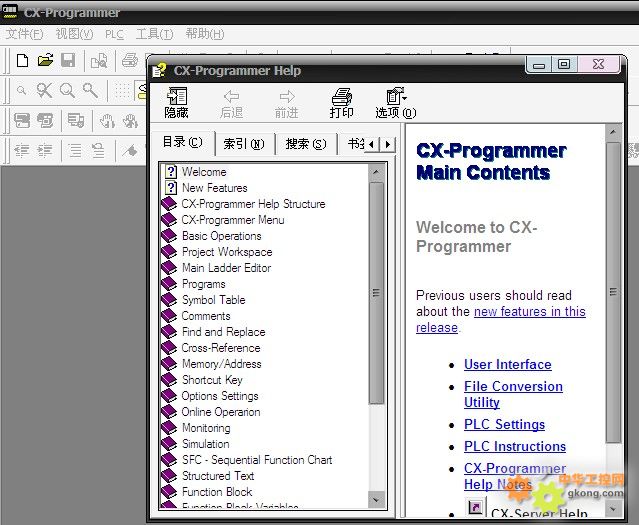This screenshot has height=525, width=639.
Task: Open the PLC Instructions link
Action: click(x=515, y=446)
